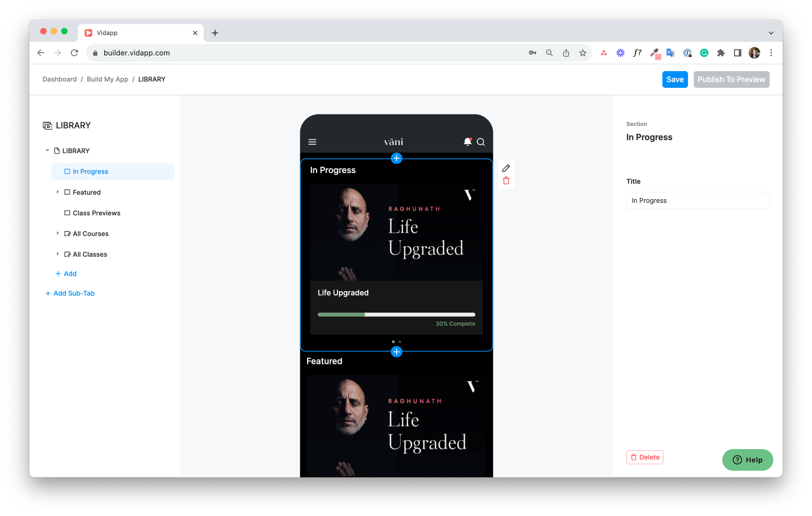
Task: Select Class Previews in the sidebar
Action: coord(96,213)
